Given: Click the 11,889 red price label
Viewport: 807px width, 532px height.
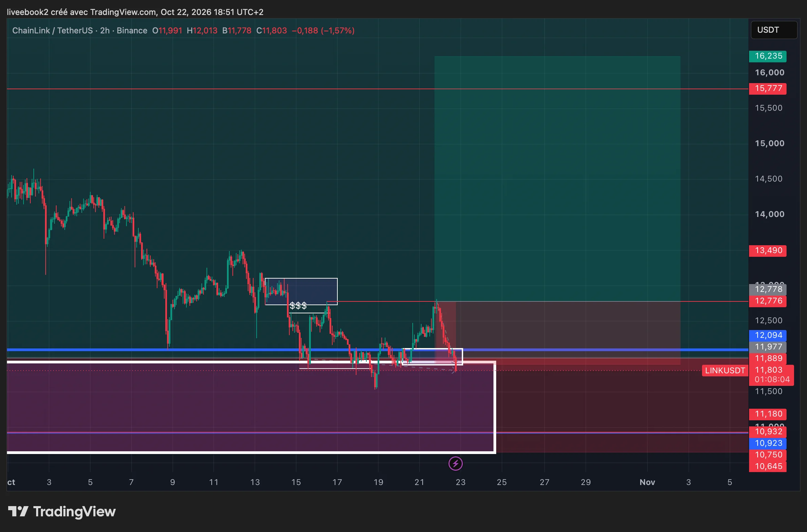Looking at the screenshot, I should point(767,359).
